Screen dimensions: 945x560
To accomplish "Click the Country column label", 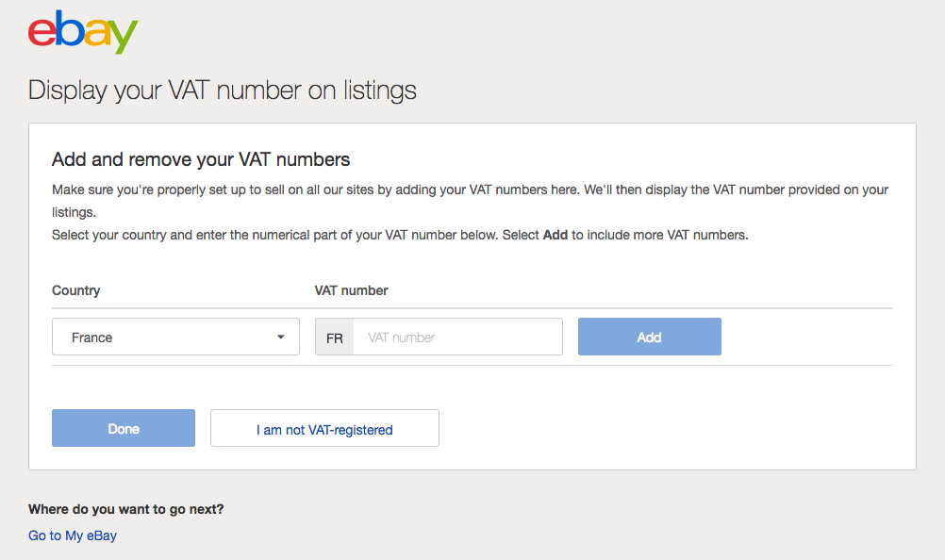I will [76, 290].
